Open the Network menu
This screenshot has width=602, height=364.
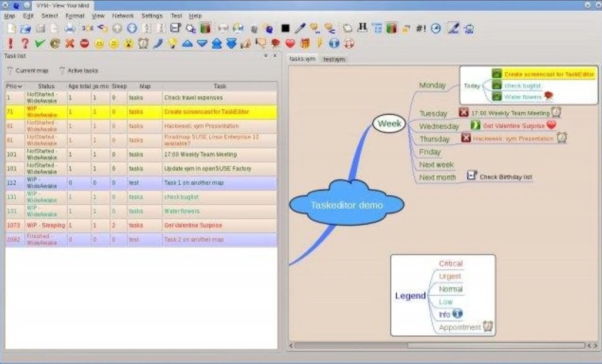click(x=123, y=16)
